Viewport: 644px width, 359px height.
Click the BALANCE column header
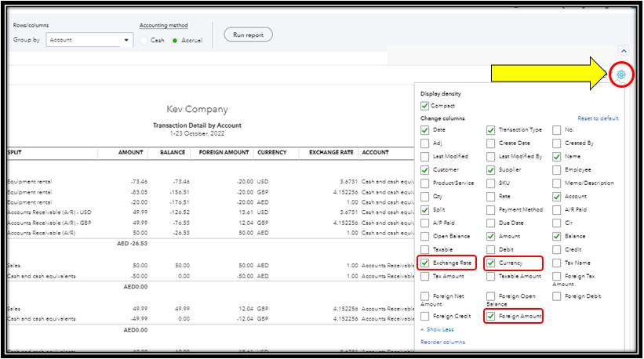point(173,152)
